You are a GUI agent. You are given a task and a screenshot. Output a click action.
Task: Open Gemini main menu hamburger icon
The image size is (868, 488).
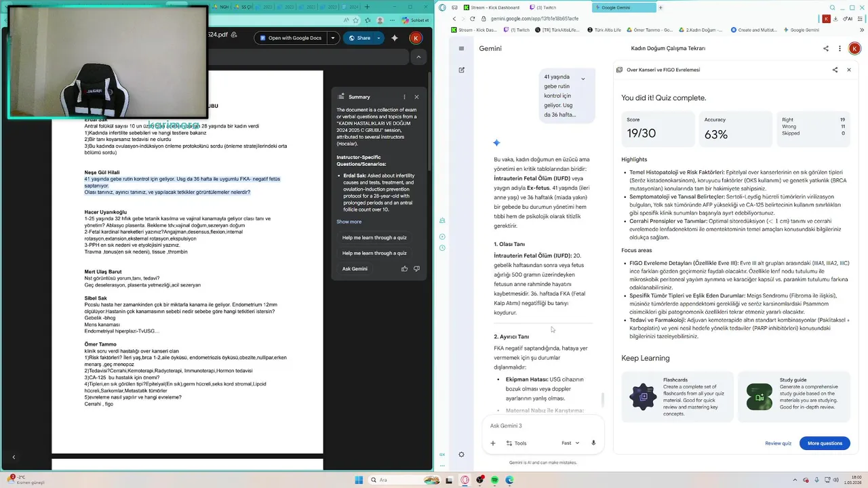pos(461,49)
